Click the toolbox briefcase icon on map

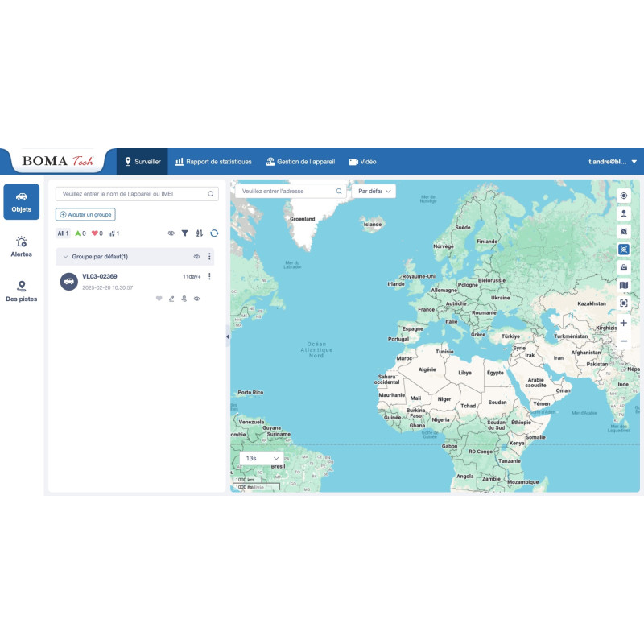623,267
